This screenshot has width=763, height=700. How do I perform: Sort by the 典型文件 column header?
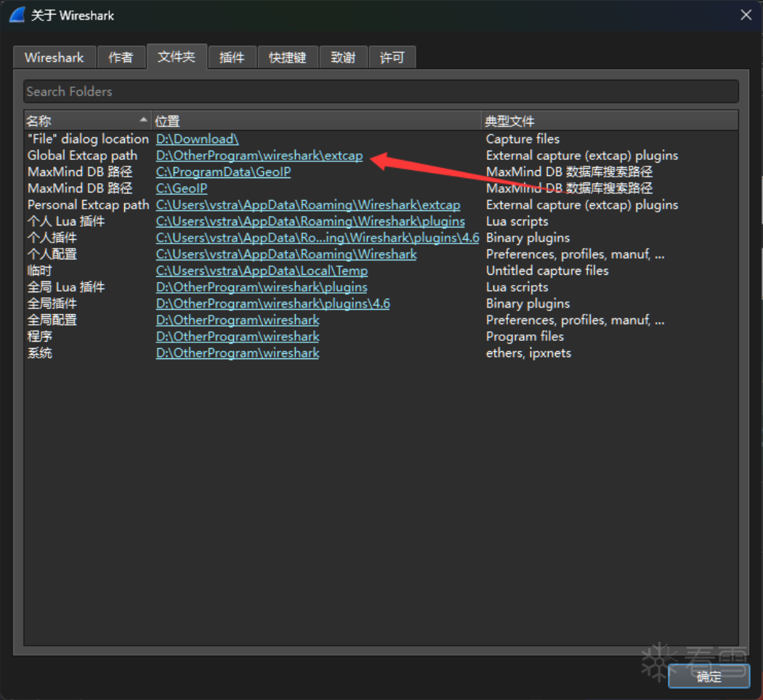pos(610,121)
